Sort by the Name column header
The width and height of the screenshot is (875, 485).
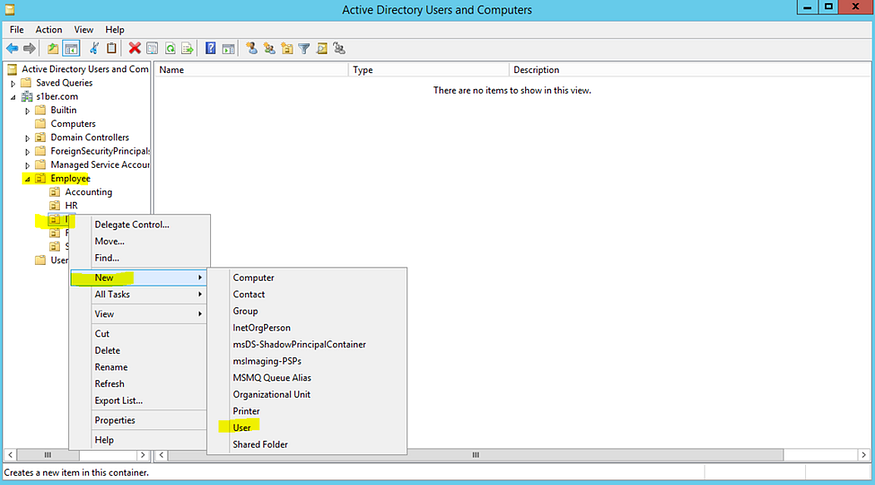(252, 70)
